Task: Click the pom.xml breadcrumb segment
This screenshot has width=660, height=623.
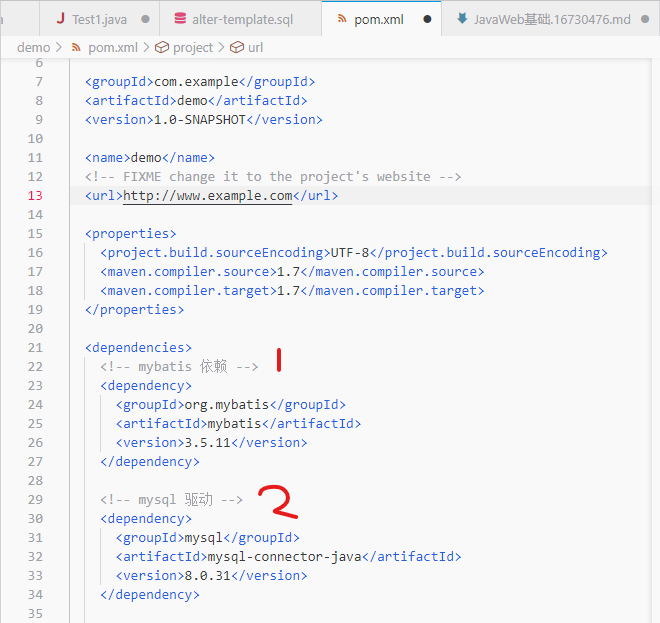Action: pyautogui.click(x=113, y=47)
